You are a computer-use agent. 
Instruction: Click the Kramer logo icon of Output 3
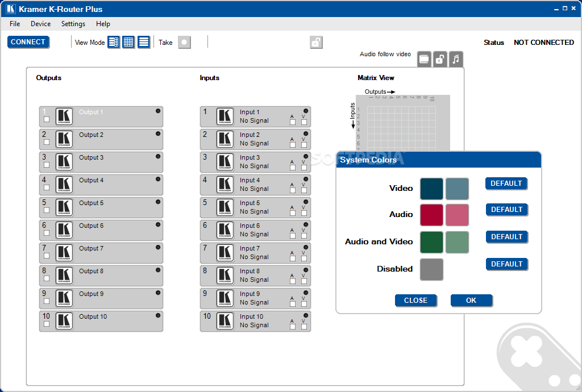point(64,162)
